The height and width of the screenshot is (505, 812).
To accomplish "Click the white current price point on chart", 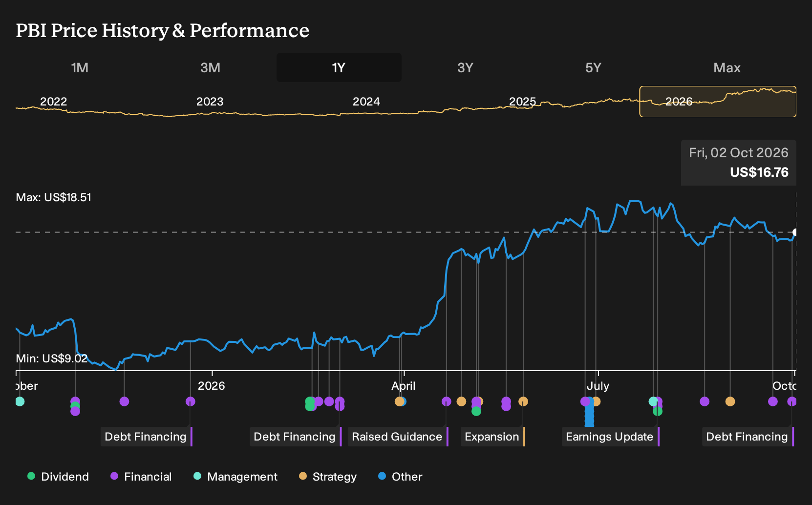I will click(795, 232).
